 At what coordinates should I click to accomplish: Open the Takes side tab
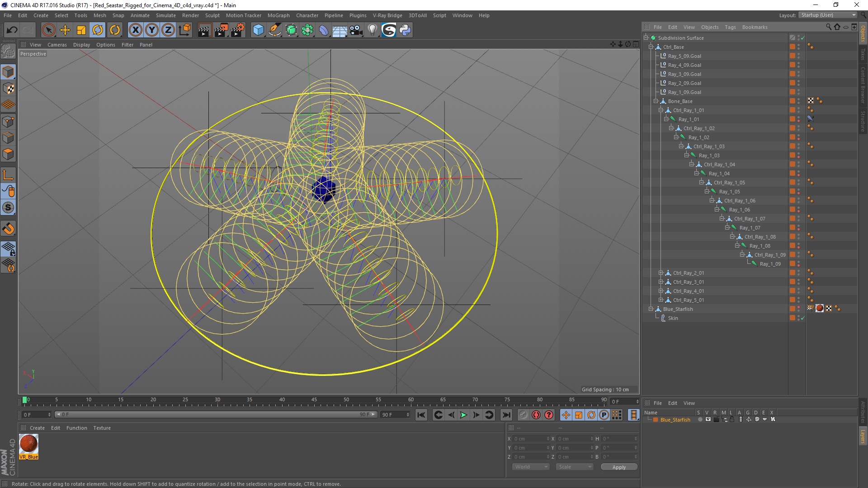[863, 54]
